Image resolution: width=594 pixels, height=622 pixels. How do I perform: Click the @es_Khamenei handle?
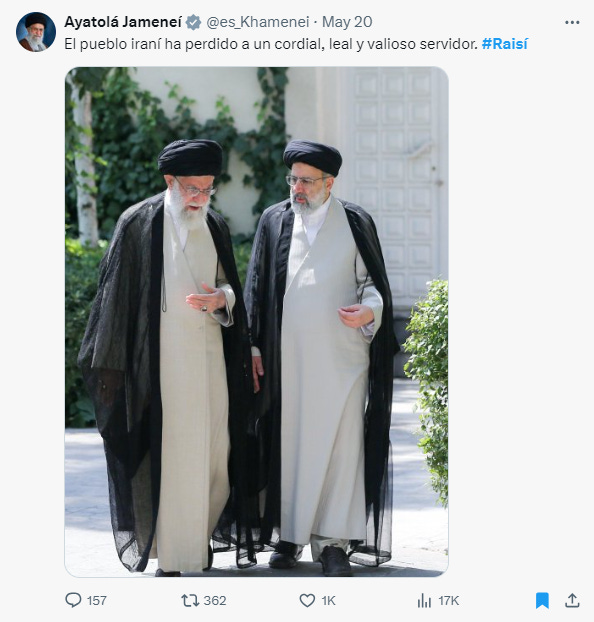point(258,22)
